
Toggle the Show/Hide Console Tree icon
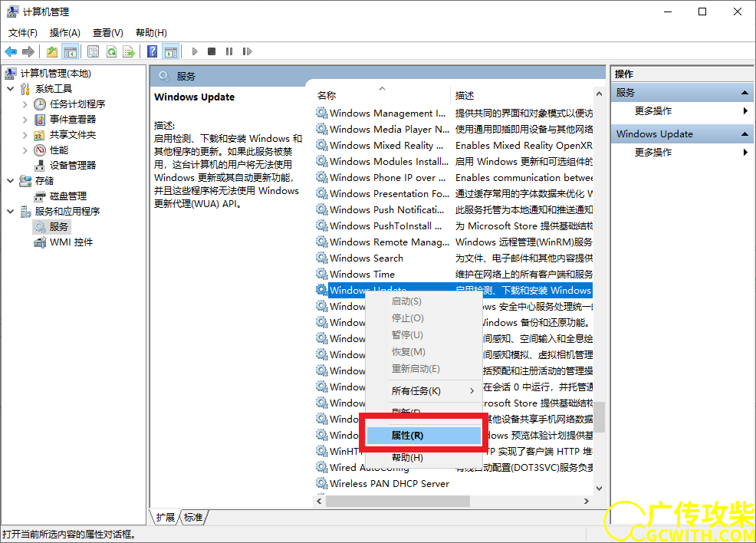pos(71,51)
